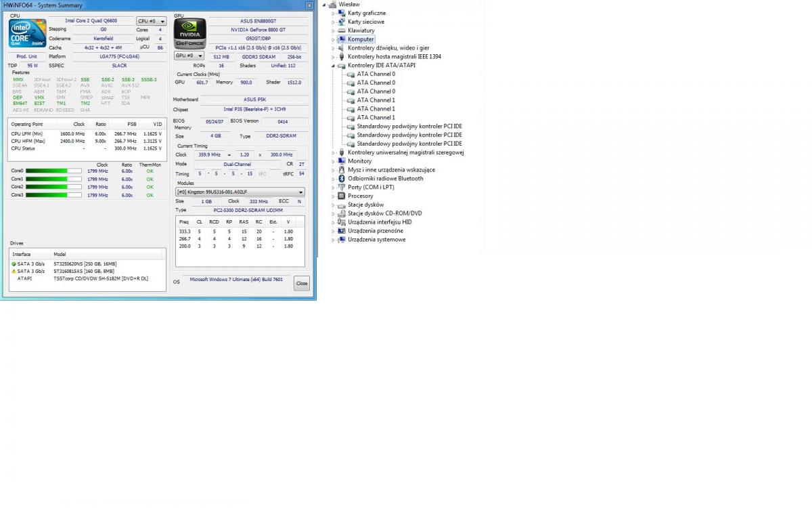Click the Monitory monitor icon

(342, 161)
